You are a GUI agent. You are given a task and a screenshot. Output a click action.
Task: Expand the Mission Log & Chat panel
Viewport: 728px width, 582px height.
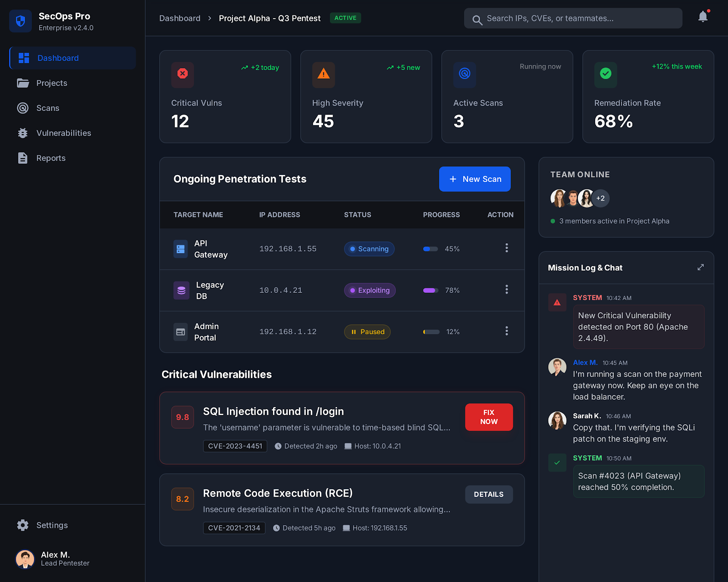click(700, 267)
